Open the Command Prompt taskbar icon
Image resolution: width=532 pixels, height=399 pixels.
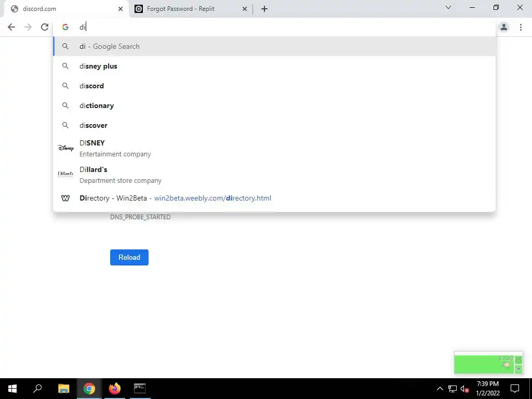pos(140,389)
